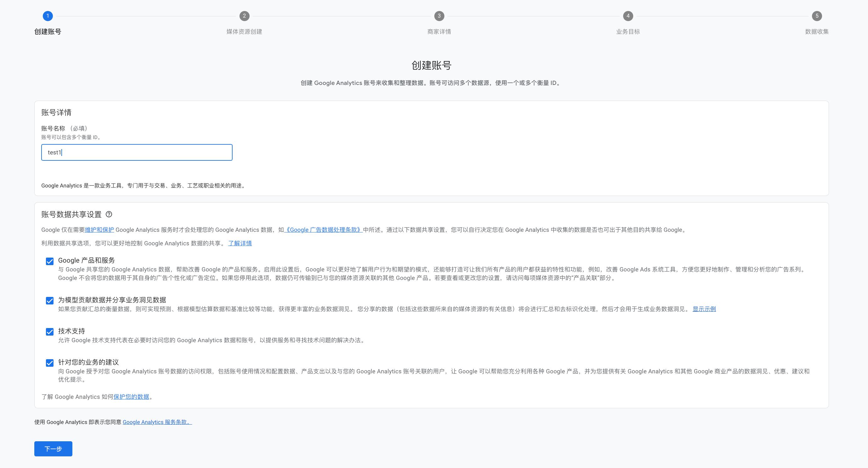Click the 显示示例 link
Image resolution: width=868 pixels, height=468 pixels.
[704, 309]
